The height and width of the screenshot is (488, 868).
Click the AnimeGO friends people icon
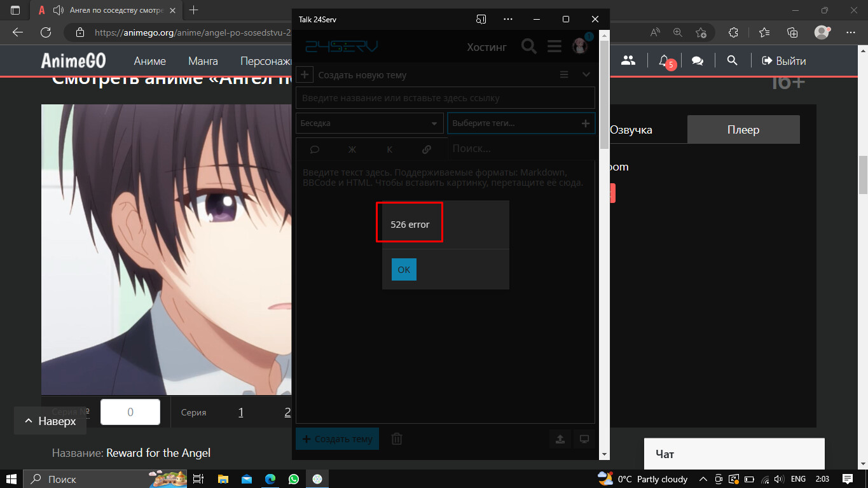628,60
